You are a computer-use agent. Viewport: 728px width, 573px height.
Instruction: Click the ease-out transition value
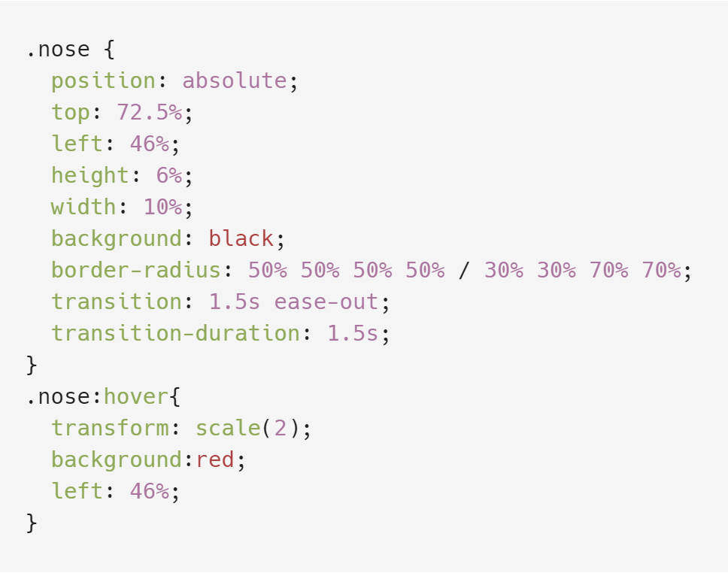(x=326, y=302)
